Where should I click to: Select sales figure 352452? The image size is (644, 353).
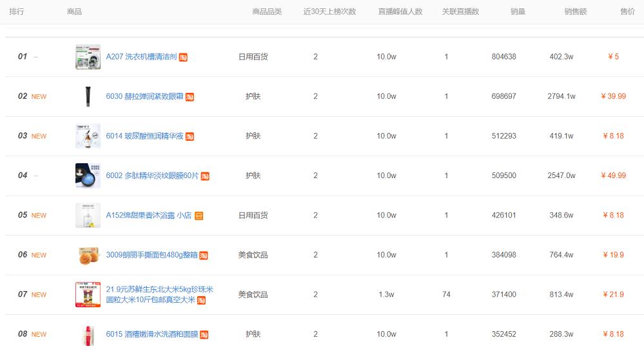(504, 334)
